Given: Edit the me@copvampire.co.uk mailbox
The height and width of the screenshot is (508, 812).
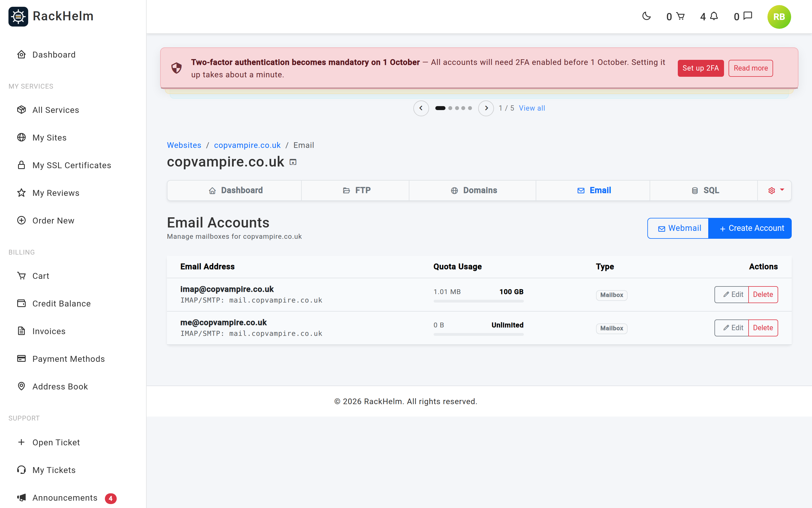Looking at the screenshot, I should 732,328.
